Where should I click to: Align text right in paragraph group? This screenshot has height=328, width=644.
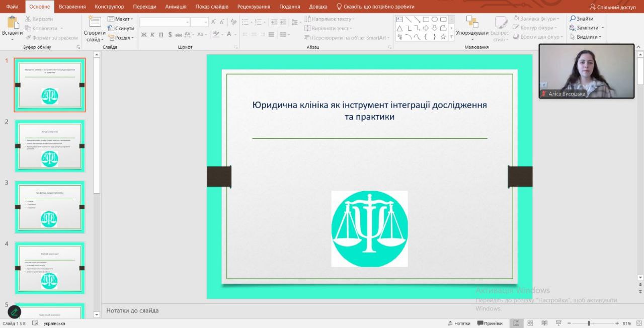coord(263,35)
